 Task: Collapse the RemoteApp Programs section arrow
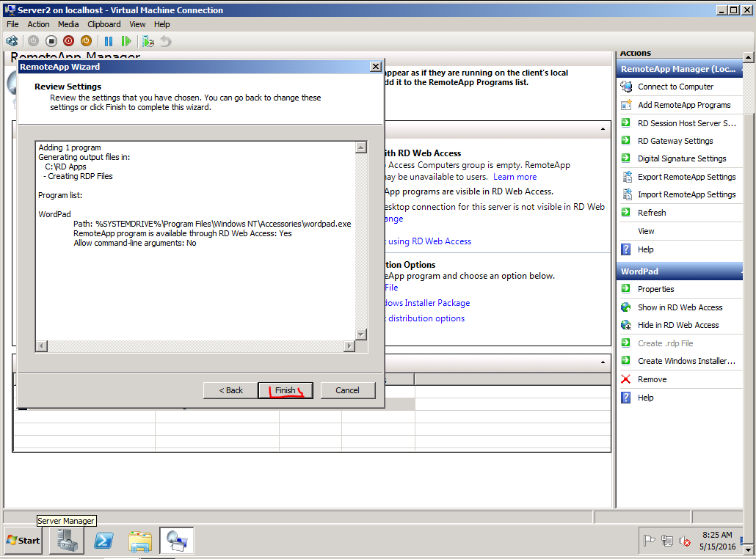[603, 362]
